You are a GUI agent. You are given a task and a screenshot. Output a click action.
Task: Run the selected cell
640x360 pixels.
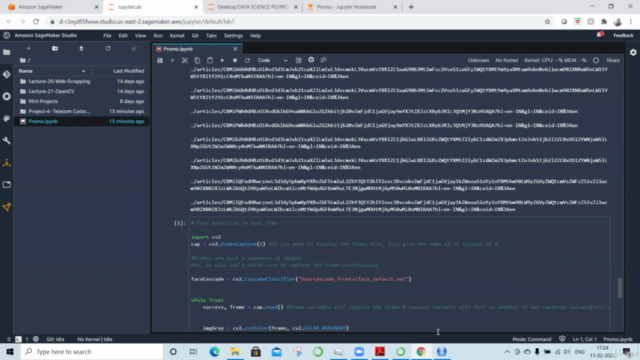(x=222, y=60)
